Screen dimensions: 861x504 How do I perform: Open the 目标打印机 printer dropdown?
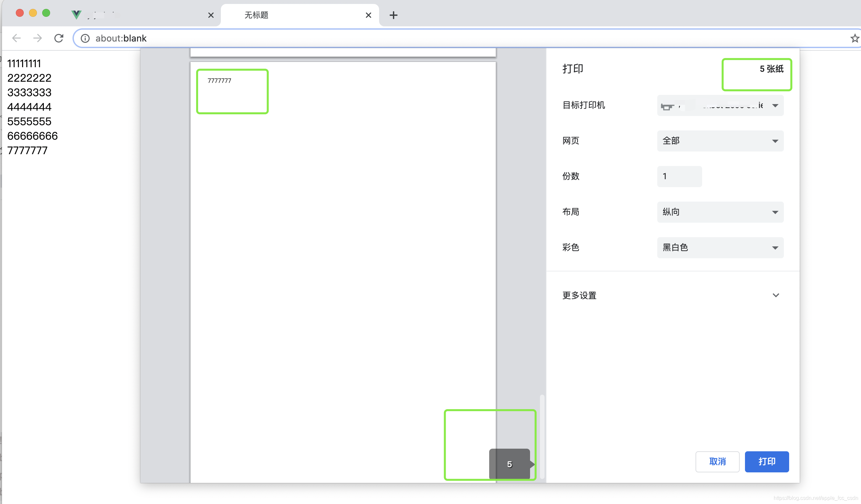coord(720,105)
